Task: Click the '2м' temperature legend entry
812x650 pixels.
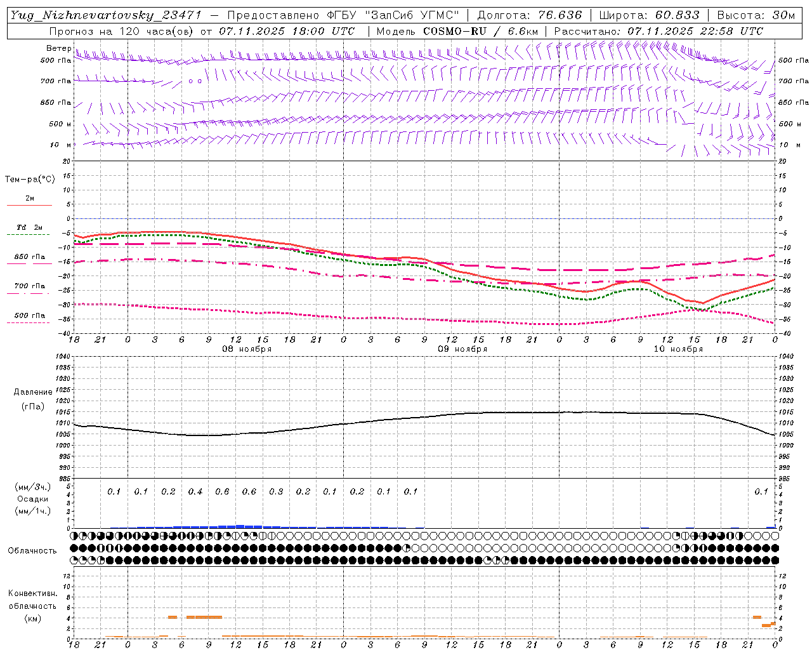Action: (30, 198)
